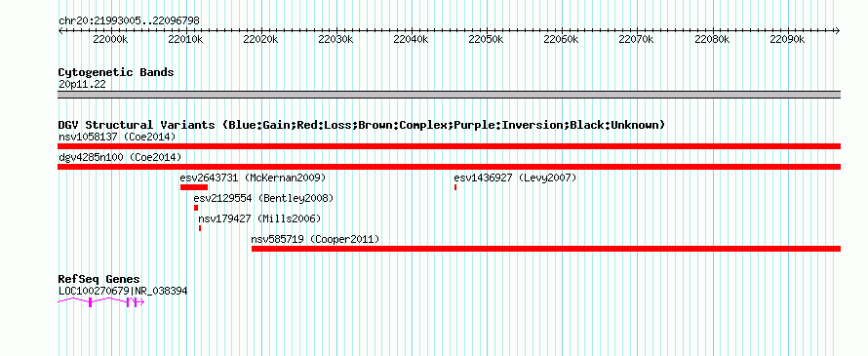The image size is (868, 356).
Task: Open the dgv4285n100 (Coe2014) label
Action: click(120, 157)
